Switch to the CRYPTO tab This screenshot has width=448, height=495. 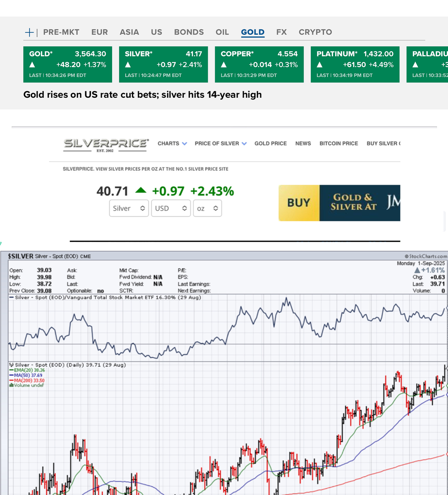315,32
